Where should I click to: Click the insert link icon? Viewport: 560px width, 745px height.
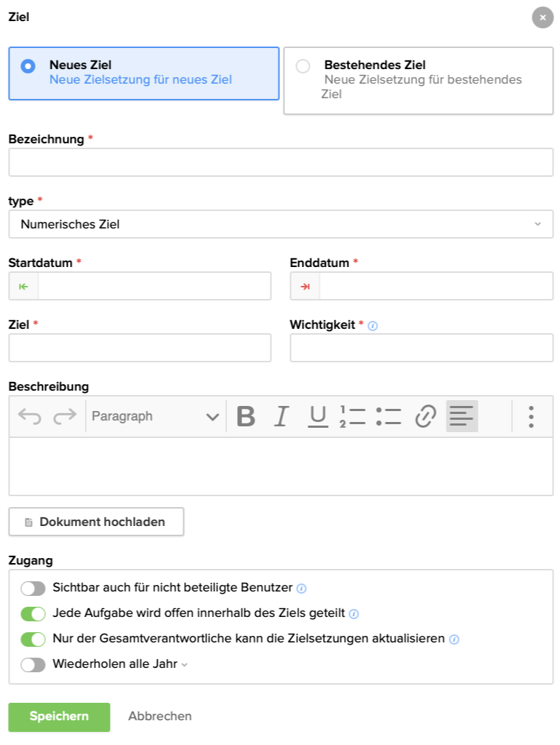point(425,416)
